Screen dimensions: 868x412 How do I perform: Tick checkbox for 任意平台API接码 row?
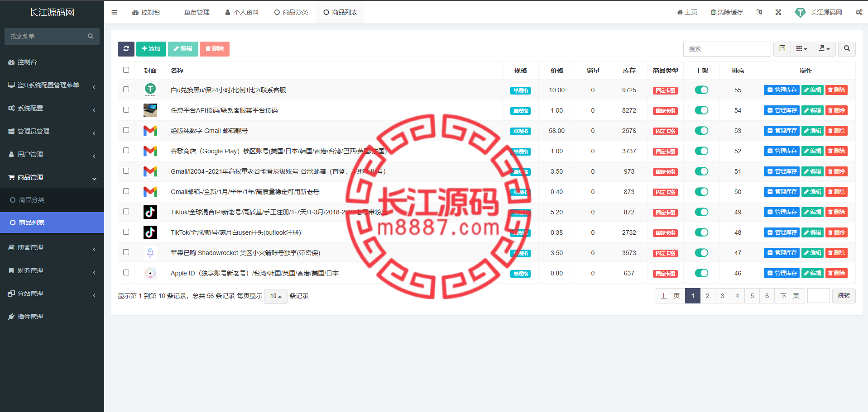click(126, 109)
